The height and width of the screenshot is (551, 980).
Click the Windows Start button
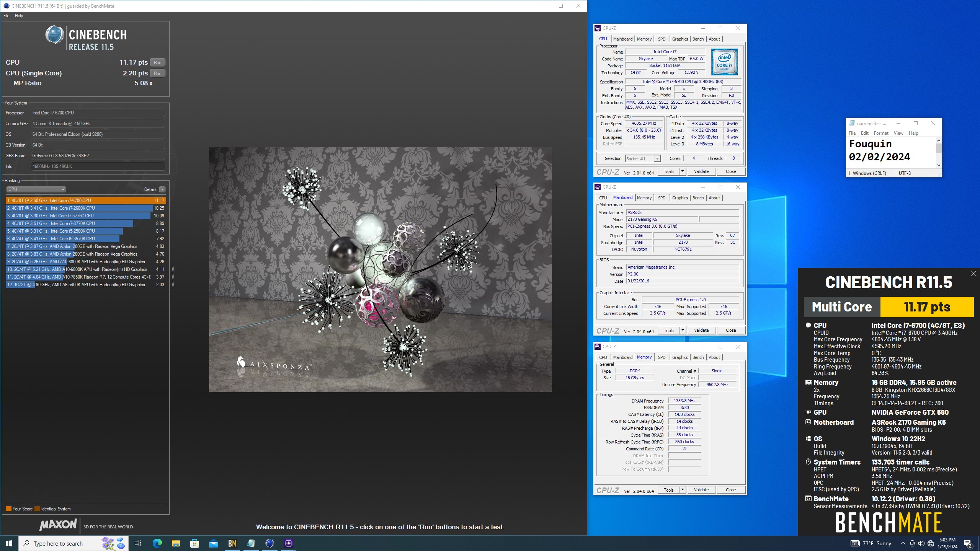[9, 543]
